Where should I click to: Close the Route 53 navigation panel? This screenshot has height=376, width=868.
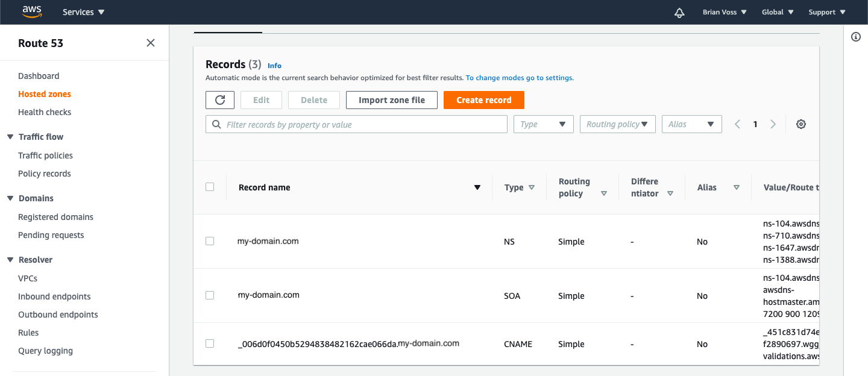(151, 43)
